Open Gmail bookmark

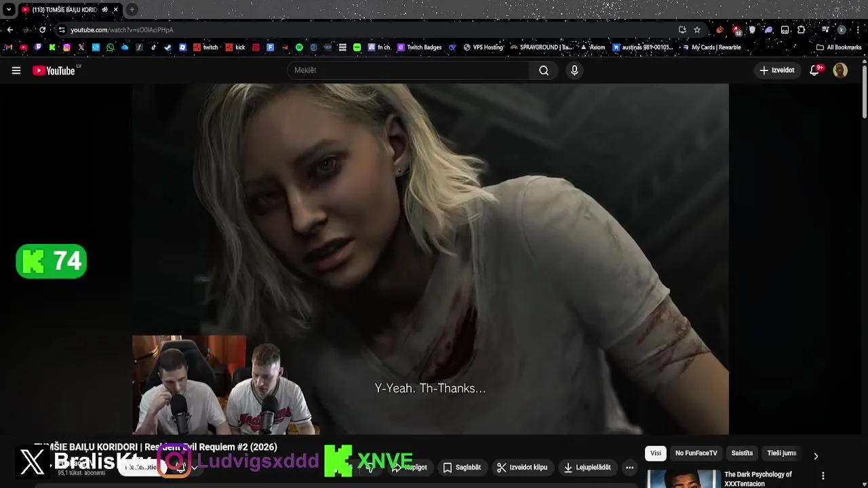coord(8,47)
